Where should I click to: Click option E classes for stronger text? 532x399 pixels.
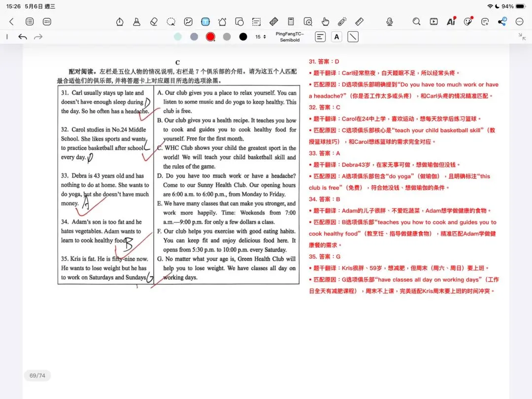226,213
